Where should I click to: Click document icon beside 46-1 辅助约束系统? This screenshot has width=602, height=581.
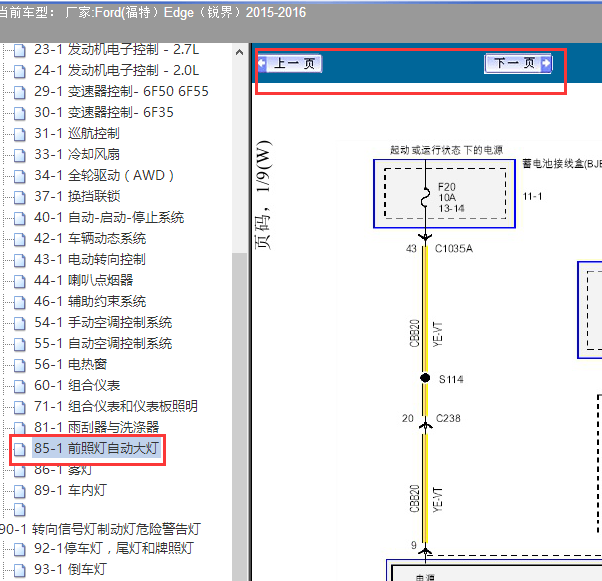(20, 303)
